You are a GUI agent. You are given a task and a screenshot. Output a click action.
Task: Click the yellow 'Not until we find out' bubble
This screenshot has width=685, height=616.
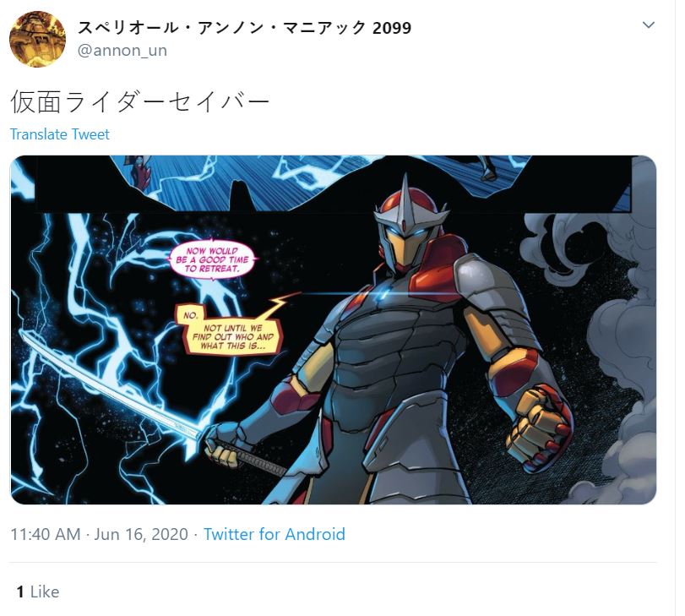(x=231, y=331)
